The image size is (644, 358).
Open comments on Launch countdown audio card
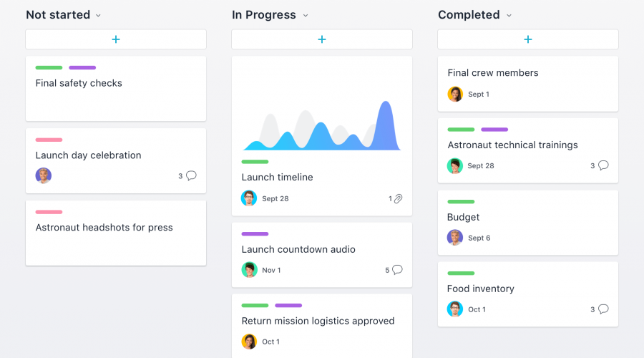[397, 270]
